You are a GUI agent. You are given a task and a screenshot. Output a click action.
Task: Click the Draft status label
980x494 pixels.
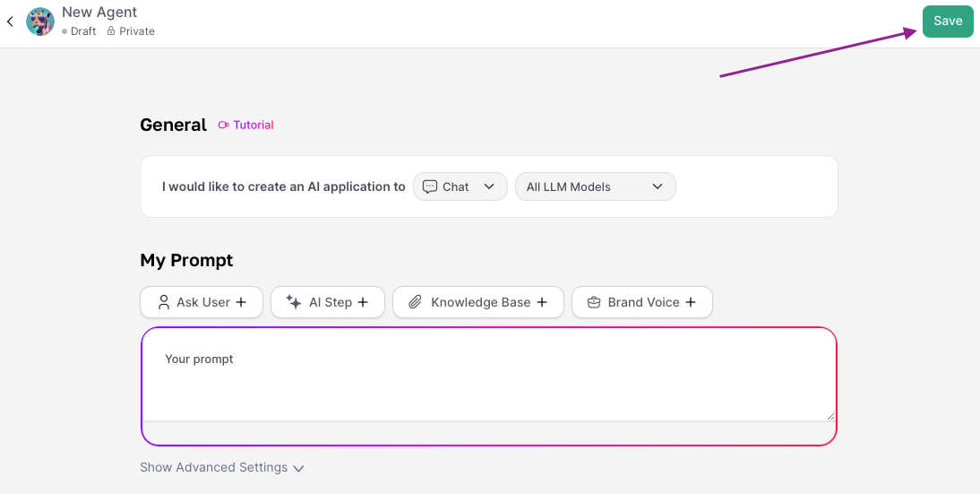pyautogui.click(x=82, y=31)
